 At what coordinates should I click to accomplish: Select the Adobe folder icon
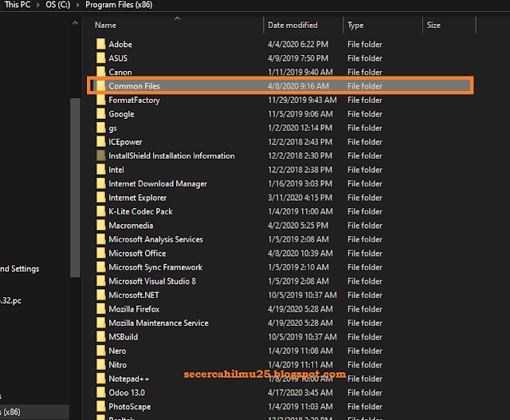pyautogui.click(x=101, y=44)
